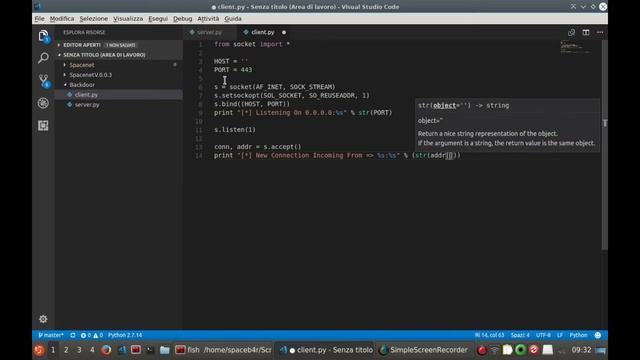This screenshot has height=360, width=640.
Task: Click the red terminal launcher next to VS Code icon
Action: pyautogui.click(x=136, y=350)
